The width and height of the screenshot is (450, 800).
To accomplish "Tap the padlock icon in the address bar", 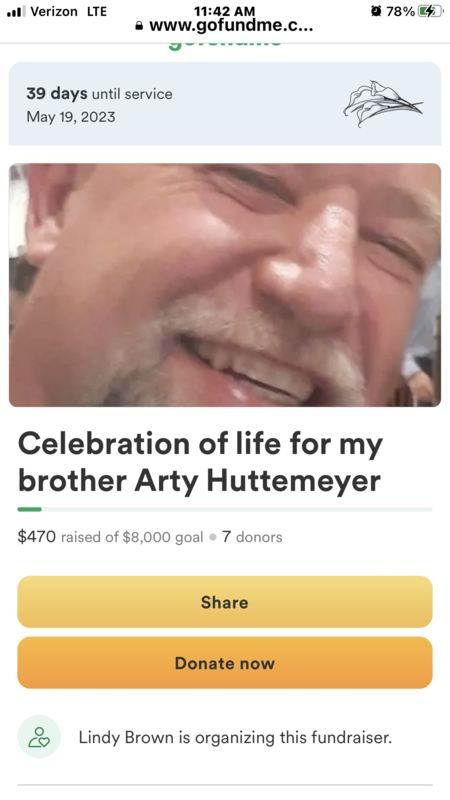I will pos(139,26).
